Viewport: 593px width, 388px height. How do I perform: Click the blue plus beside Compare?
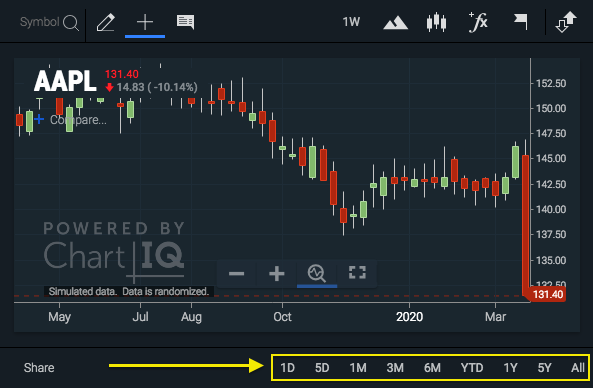pos(39,120)
